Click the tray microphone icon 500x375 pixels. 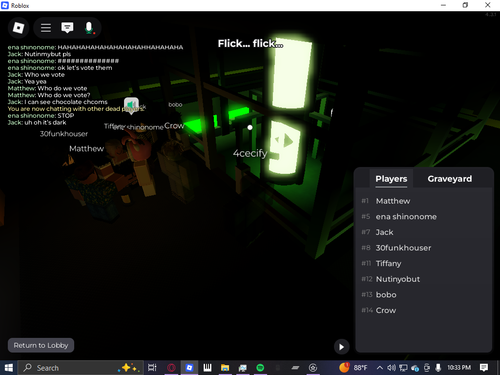point(438,368)
